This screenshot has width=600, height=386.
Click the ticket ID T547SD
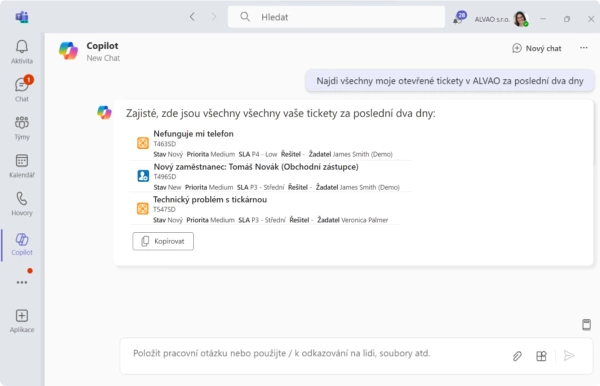click(164, 210)
